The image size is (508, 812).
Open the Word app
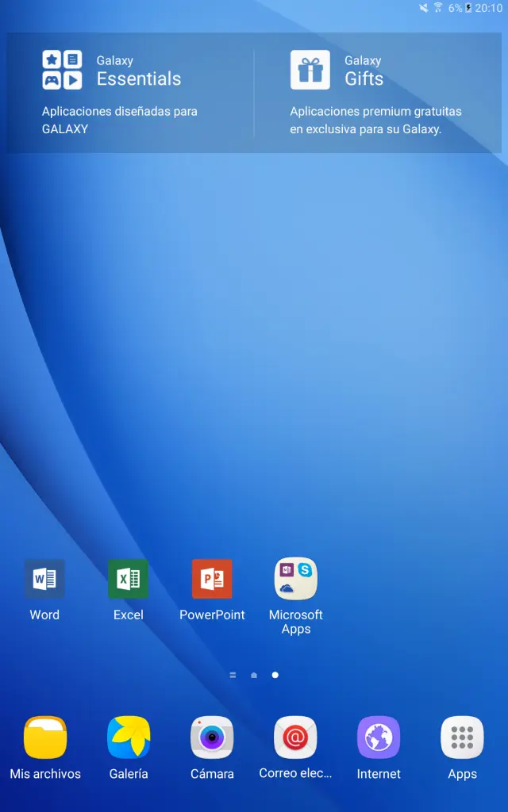click(44, 580)
